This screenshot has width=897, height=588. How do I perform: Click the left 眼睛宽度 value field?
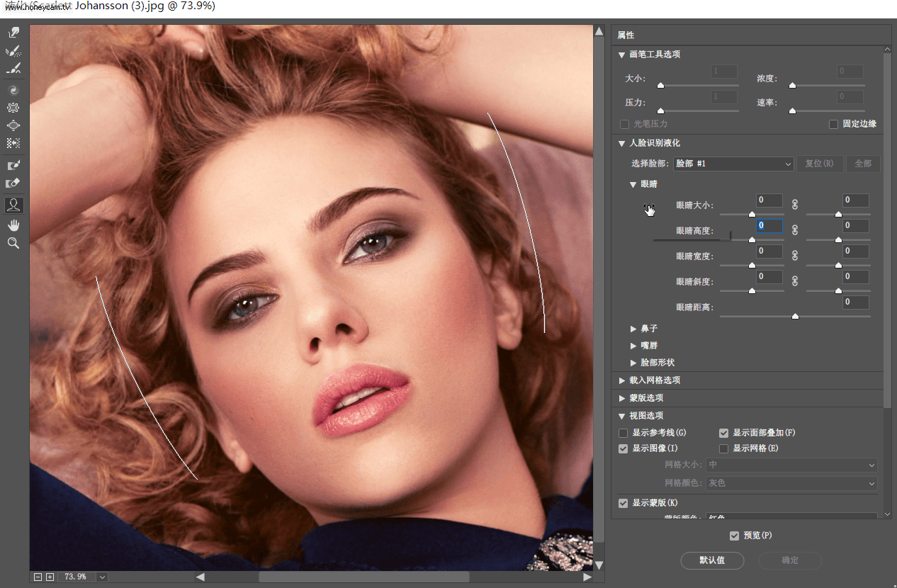[x=769, y=251]
